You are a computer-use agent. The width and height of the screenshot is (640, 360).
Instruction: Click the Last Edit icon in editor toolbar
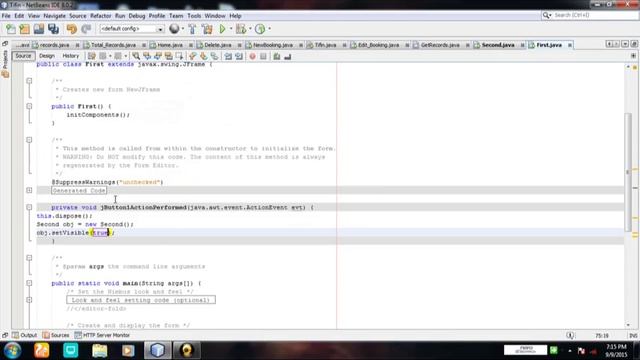point(92,56)
